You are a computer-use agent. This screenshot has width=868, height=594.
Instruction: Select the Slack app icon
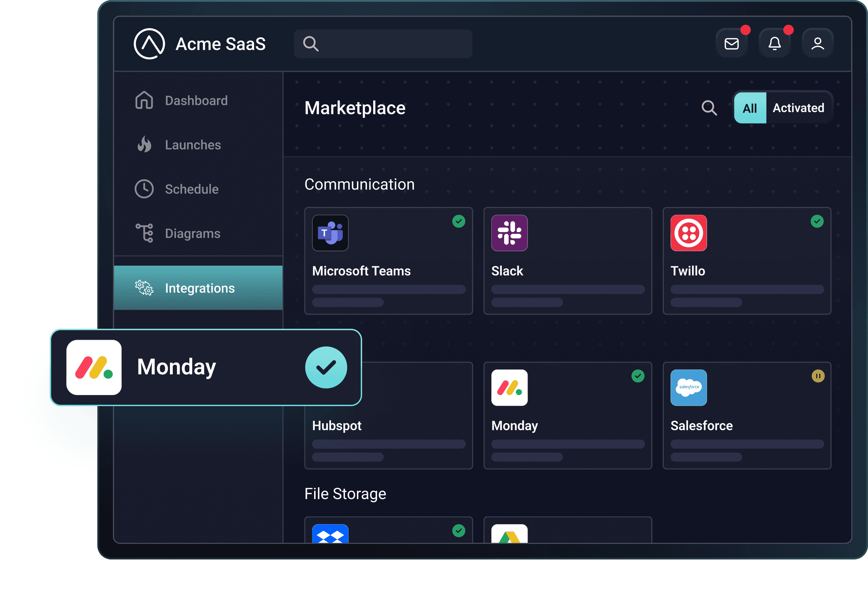click(509, 233)
